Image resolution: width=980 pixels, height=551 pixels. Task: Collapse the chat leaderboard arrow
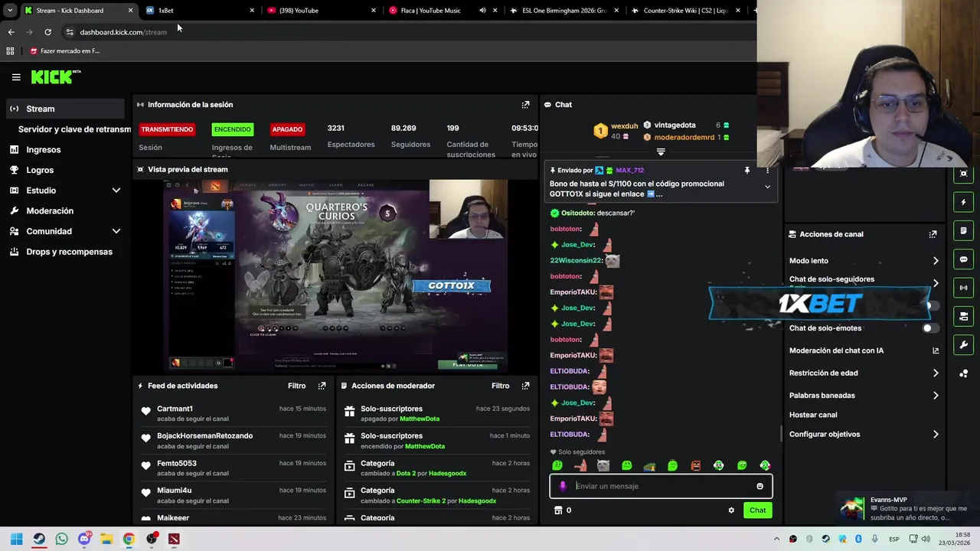click(661, 152)
